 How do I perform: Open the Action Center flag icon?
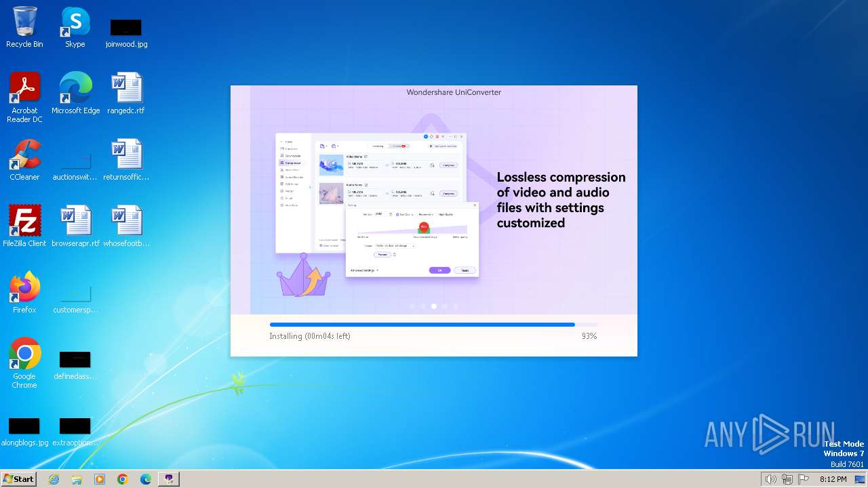(x=804, y=479)
